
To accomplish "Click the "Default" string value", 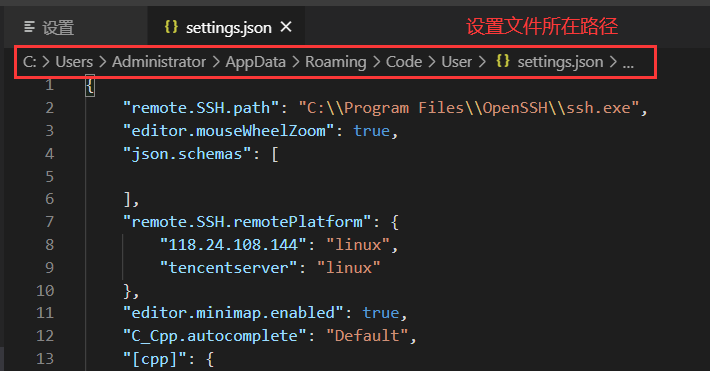I will 367,336.
